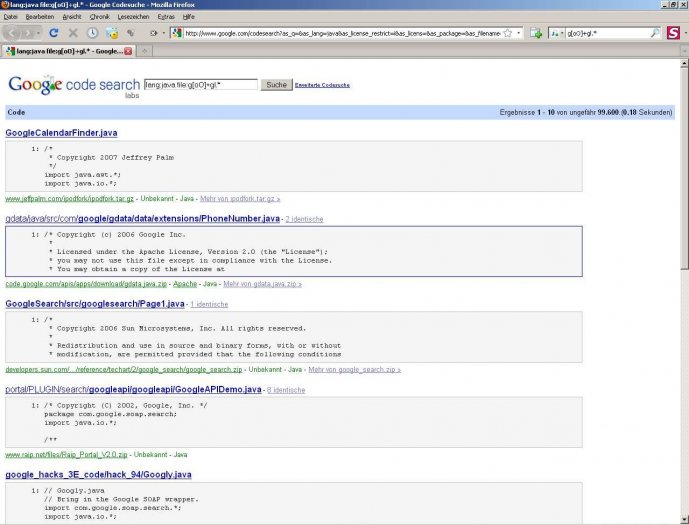Viewport: 689px width, 525px height.
Task: Click into the browser search box
Action: point(608,33)
